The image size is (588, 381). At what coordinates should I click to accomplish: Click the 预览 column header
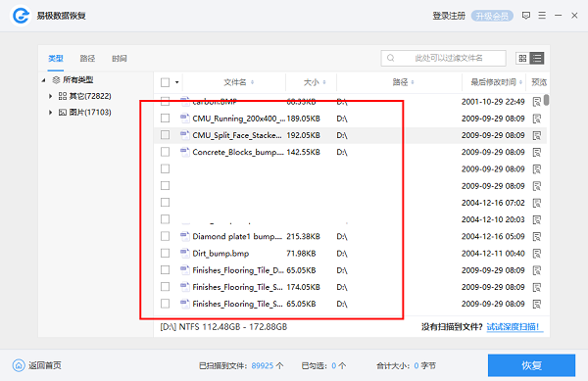click(539, 82)
